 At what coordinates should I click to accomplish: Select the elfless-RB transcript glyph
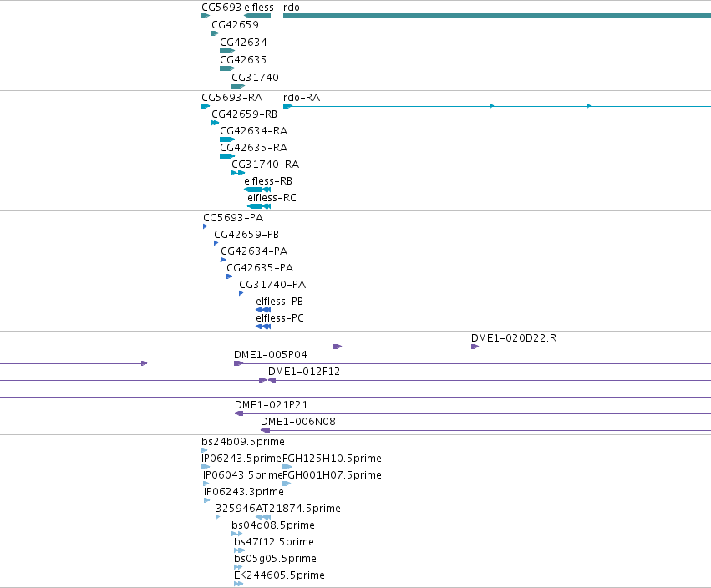click(257, 190)
